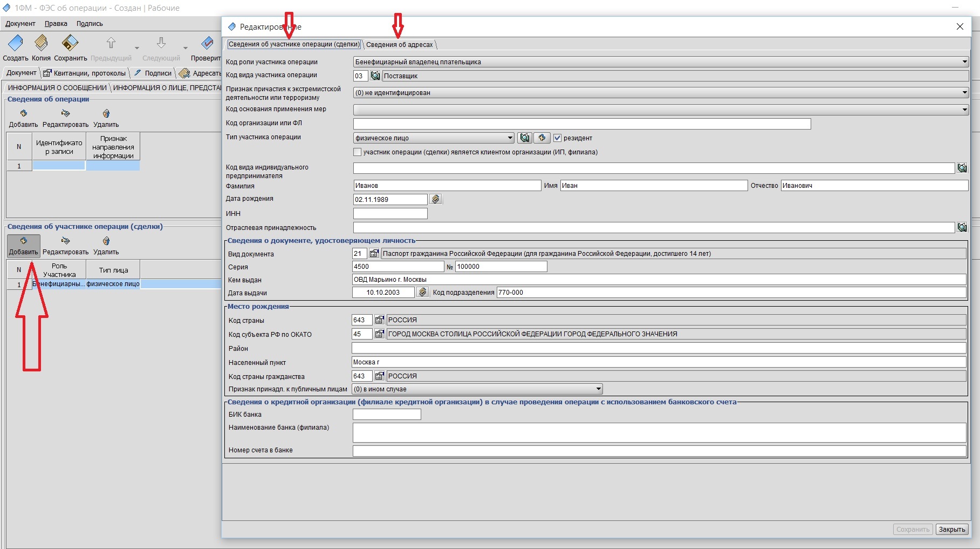Open reference list for Вид документа
The image size is (980, 549).
[374, 253]
